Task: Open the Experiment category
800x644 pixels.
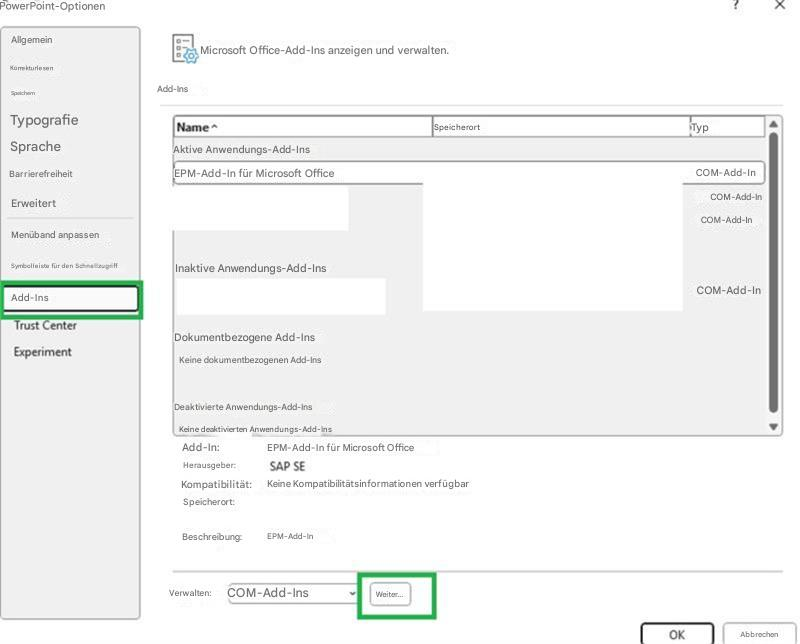Action: tap(43, 352)
